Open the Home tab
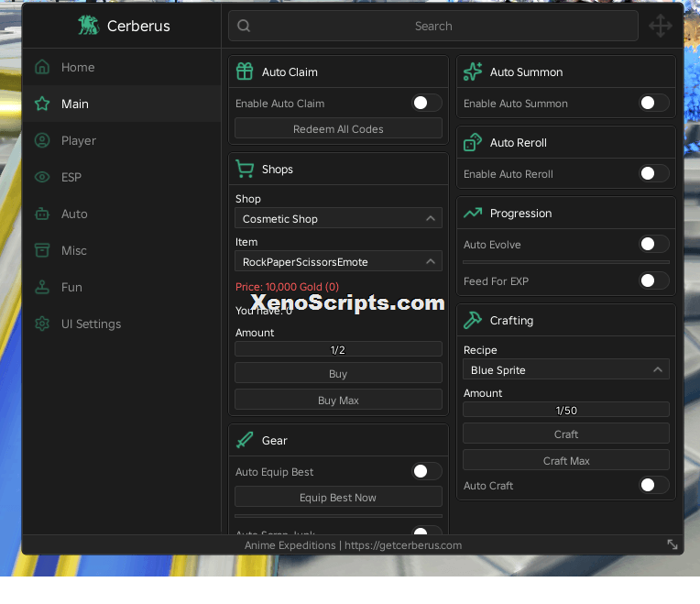The width and height of the screenshot is (700, 604). click(x=122, y=67)
